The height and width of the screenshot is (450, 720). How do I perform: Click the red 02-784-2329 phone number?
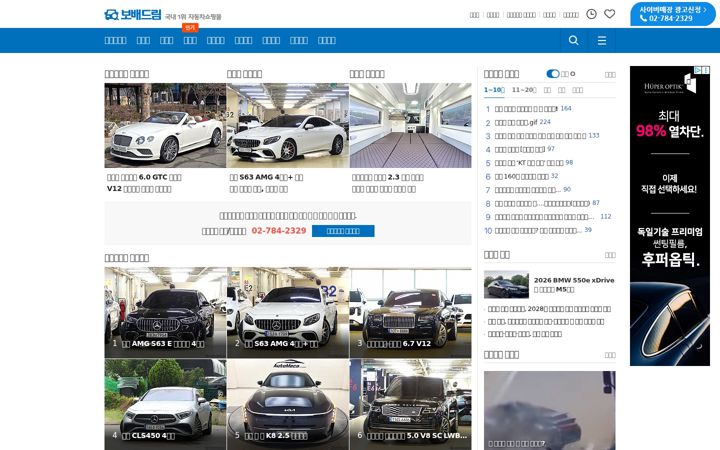pyautogui.click(x=279, y=231)
